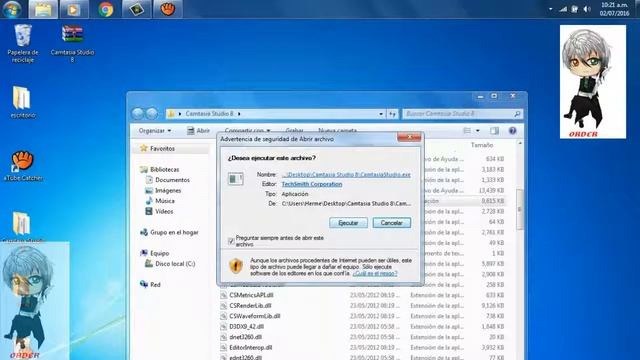Click the change view icon

point(467,131)
